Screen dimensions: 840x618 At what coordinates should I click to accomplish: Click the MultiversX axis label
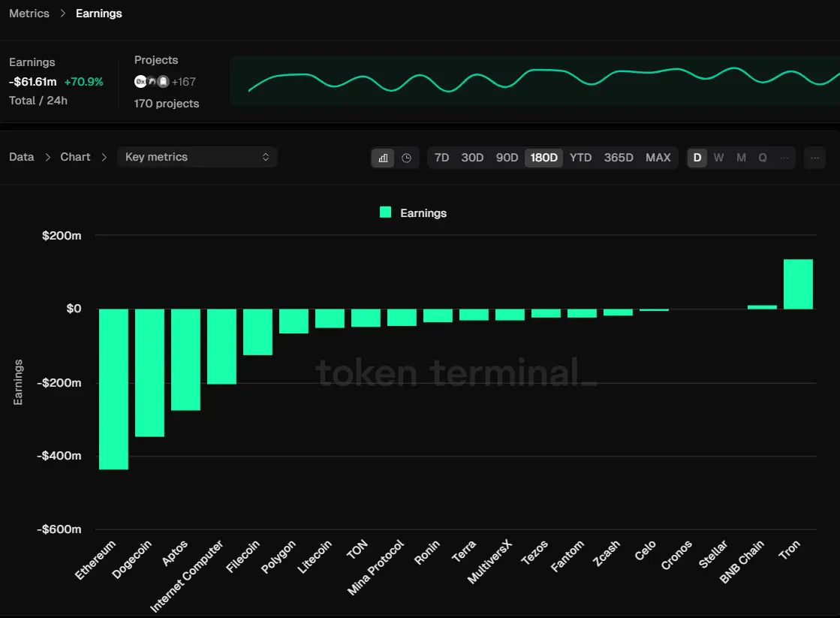pos(489,561)
